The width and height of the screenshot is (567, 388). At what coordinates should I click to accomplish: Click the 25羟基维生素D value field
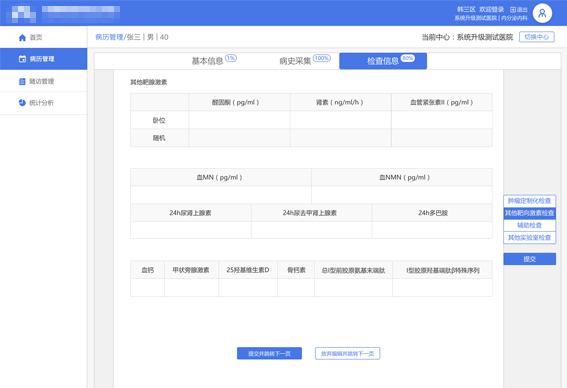248,287
